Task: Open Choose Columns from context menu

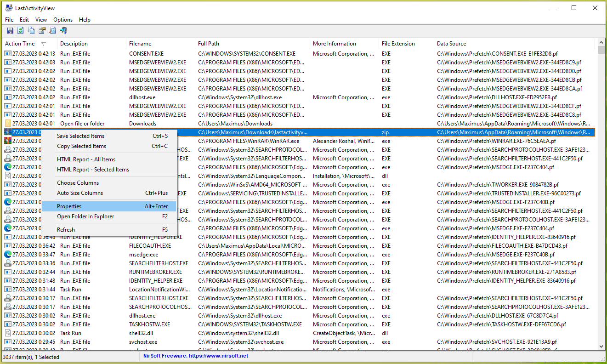Action: [109, 183]
